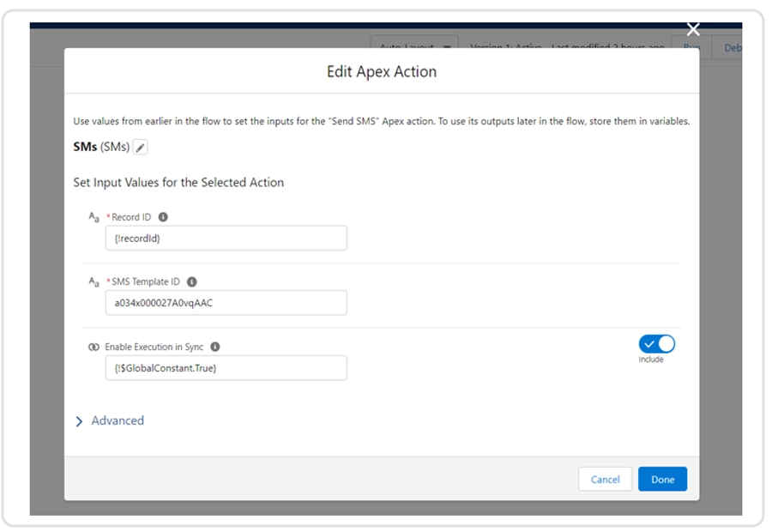Select the Enable Execution in Sync field
Viewport: 772px width, 532px height.
pyautogui.click(x=226, y=367)
